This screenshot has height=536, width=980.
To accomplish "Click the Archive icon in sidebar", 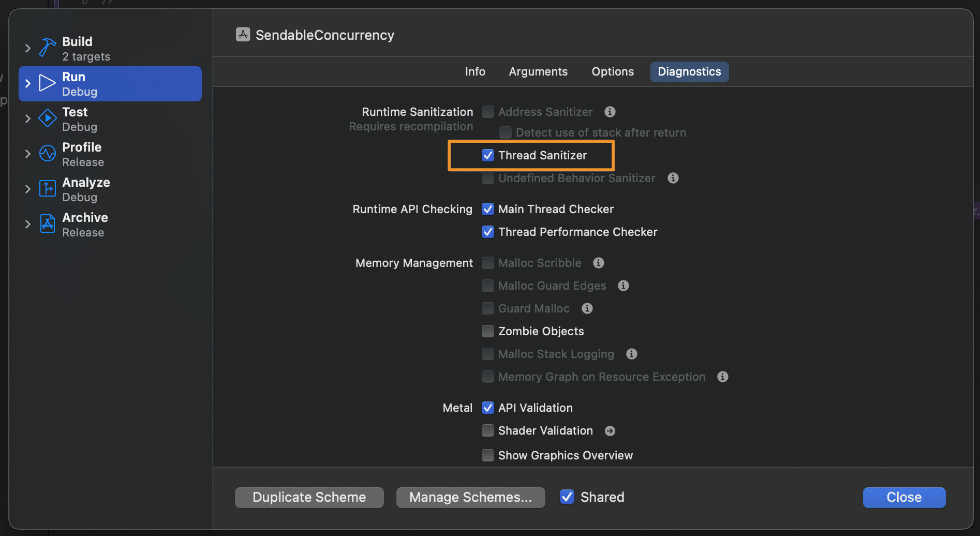I will 47,224.
